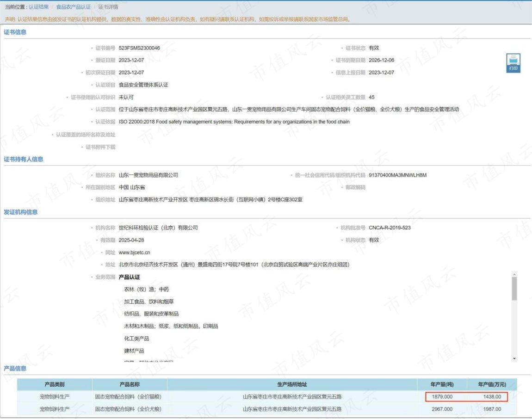Click the 年产值(万元) column header
532x419 pixels.
coord(492,384)
